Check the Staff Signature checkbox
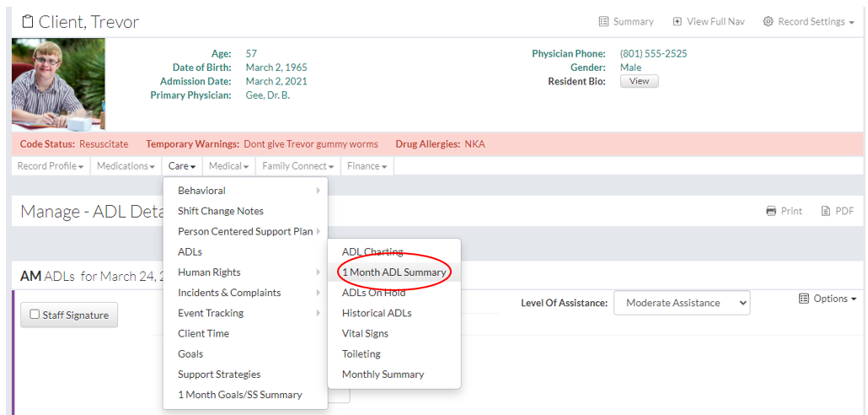Screen dimensions: 868x415 click(35, 315)
